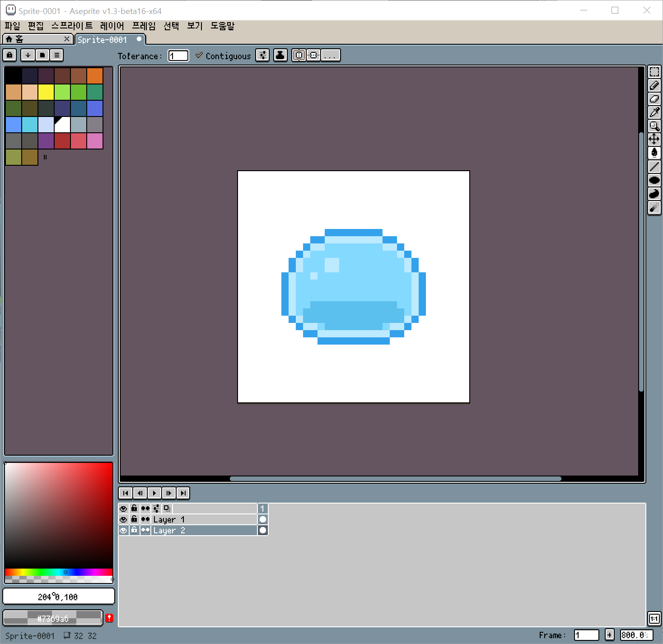Toggle continuous mode dots on Layer 1
Screen dimensions: 663x644
coord(145,519)
